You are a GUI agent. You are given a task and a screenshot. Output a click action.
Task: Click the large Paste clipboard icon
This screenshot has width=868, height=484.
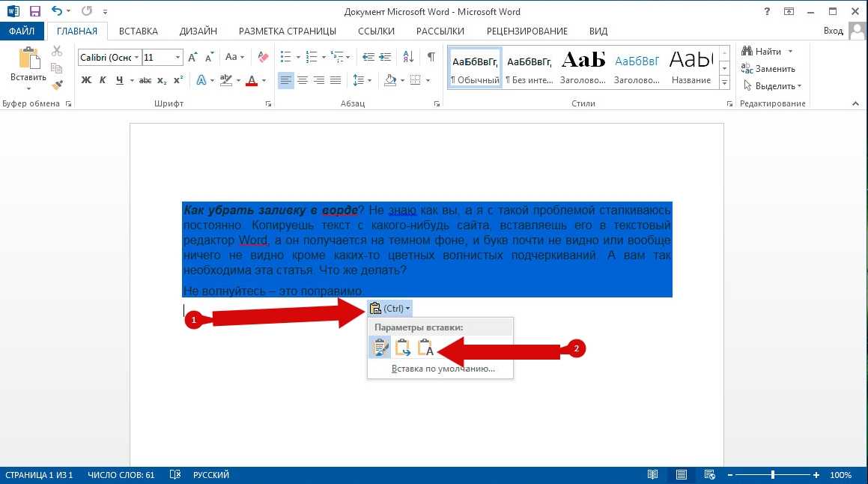coord(28,58)
